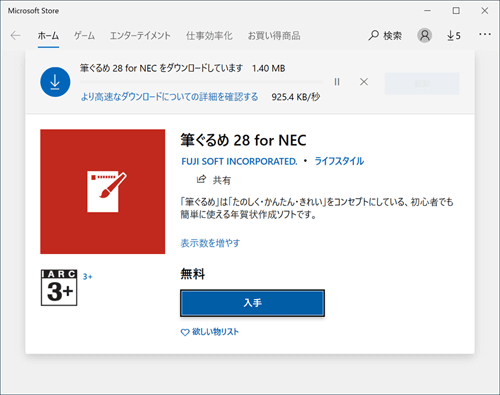Click the 入手 button

(252, 303)
